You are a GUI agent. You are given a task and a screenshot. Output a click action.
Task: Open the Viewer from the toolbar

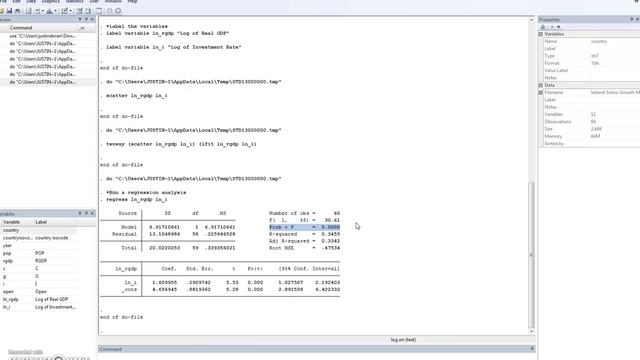(37, 11)
